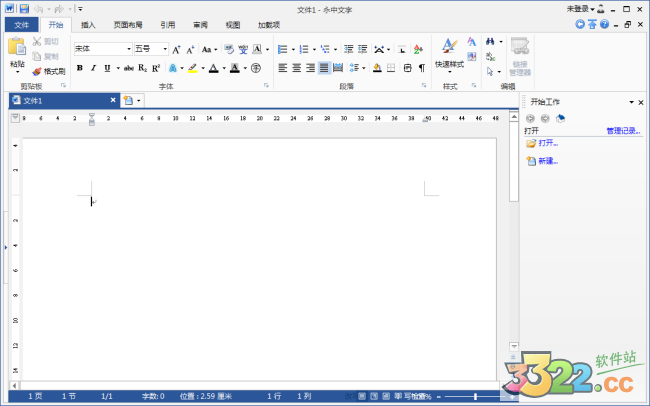The width and height of the screenshot is (650, 406).
Task: Click the Subscript R₂ icon
Action: [143, 68]
